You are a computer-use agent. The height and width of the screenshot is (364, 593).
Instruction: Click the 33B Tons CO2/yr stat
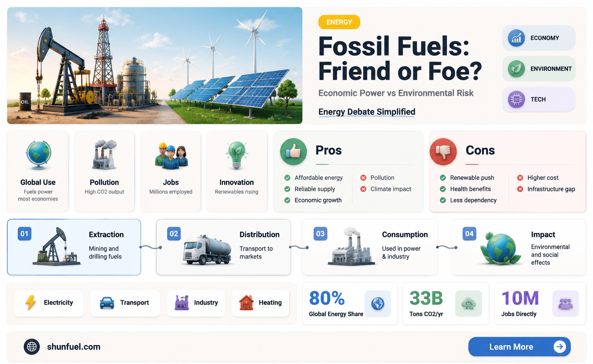[x=446, y=304]
